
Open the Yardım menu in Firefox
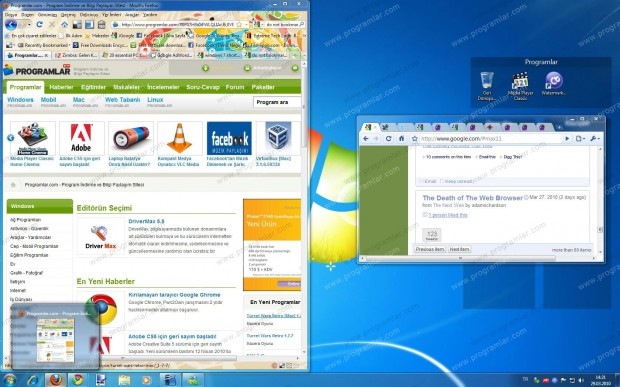pyautogui.click(x=150, y=15)
